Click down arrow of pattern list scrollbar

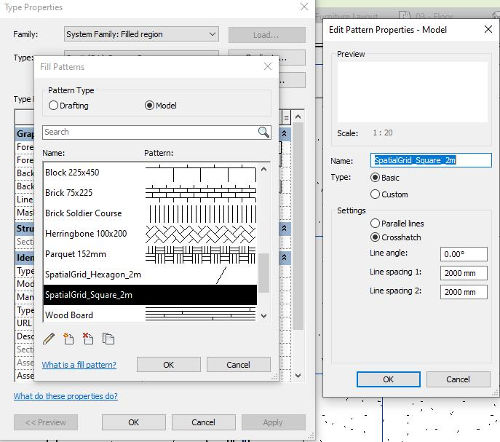click(264, 316)
